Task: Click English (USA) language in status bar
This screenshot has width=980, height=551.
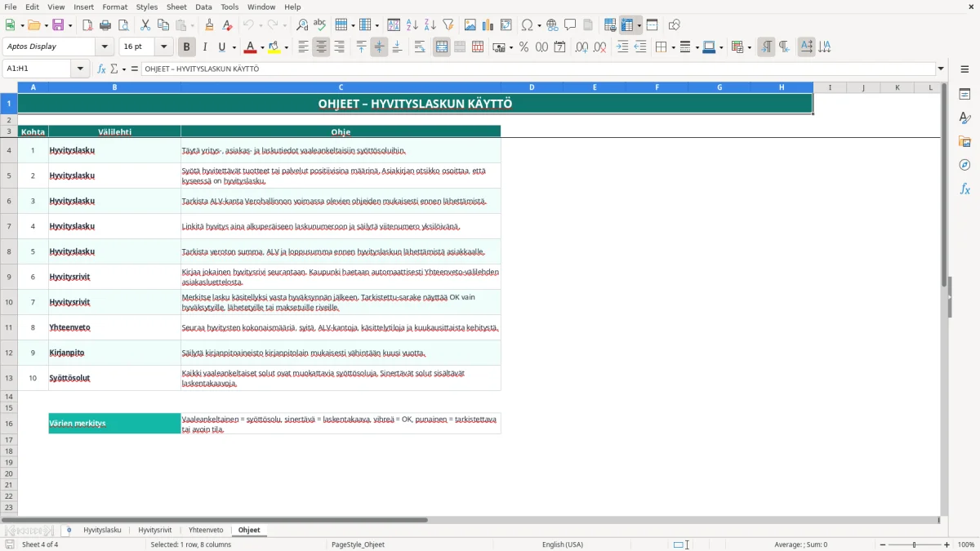Action: (563, 544)
